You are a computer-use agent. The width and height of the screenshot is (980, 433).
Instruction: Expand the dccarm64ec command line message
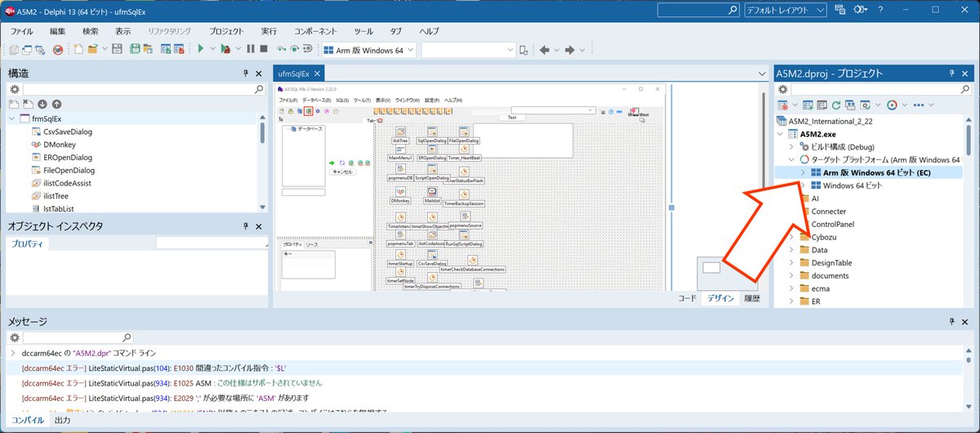pos(12,353)
